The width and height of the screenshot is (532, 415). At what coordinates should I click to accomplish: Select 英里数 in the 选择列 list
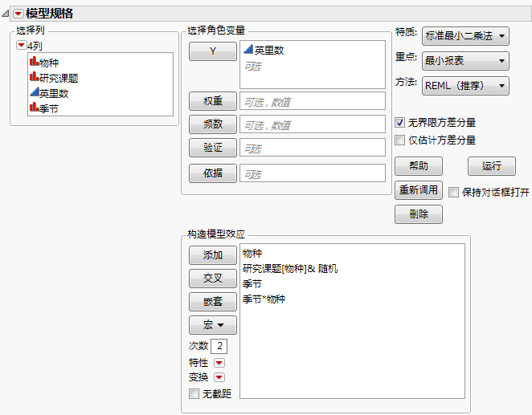tap(54, 93)
